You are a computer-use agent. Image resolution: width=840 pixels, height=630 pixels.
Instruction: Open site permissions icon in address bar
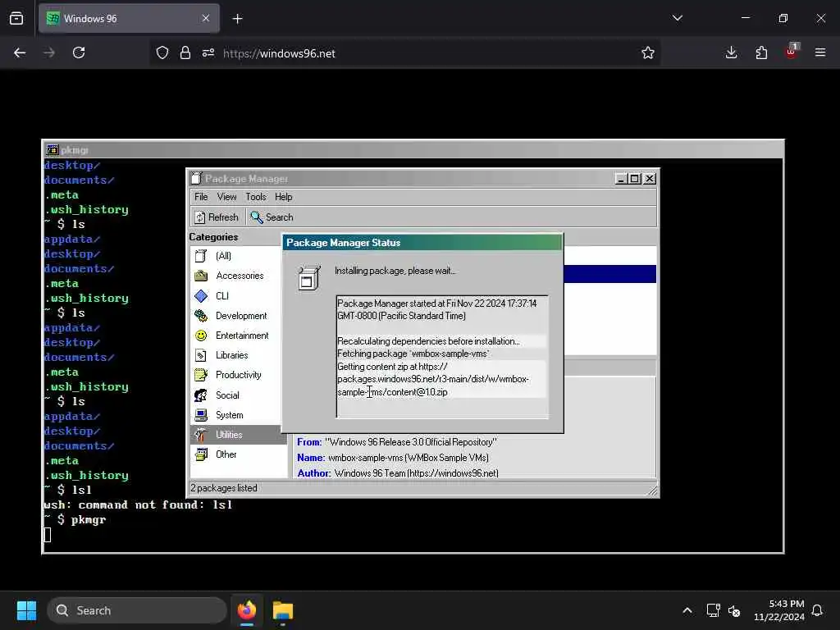[x=208, y=53]
